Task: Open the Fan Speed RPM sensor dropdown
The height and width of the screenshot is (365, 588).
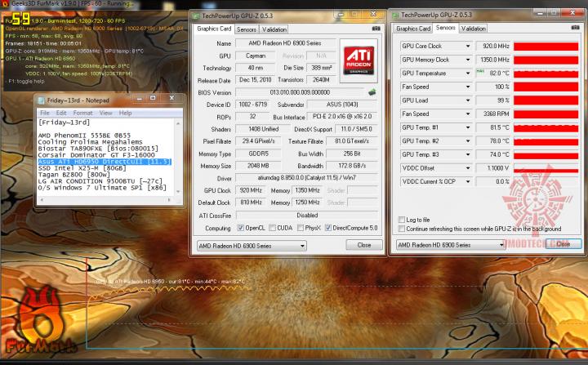Action: tap(468, 114)
